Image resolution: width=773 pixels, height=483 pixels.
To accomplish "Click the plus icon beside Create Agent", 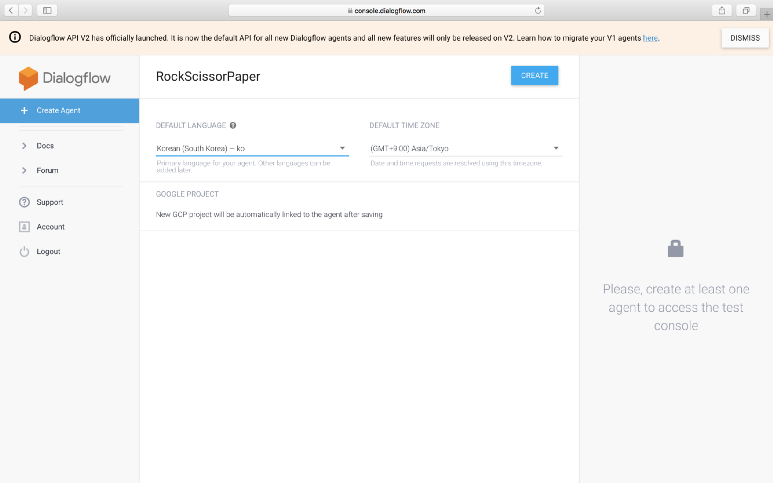I will coord(24,110).
